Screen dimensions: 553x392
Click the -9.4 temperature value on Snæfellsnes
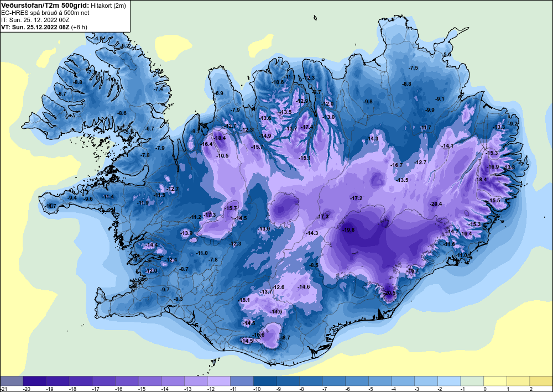[72, 198]
